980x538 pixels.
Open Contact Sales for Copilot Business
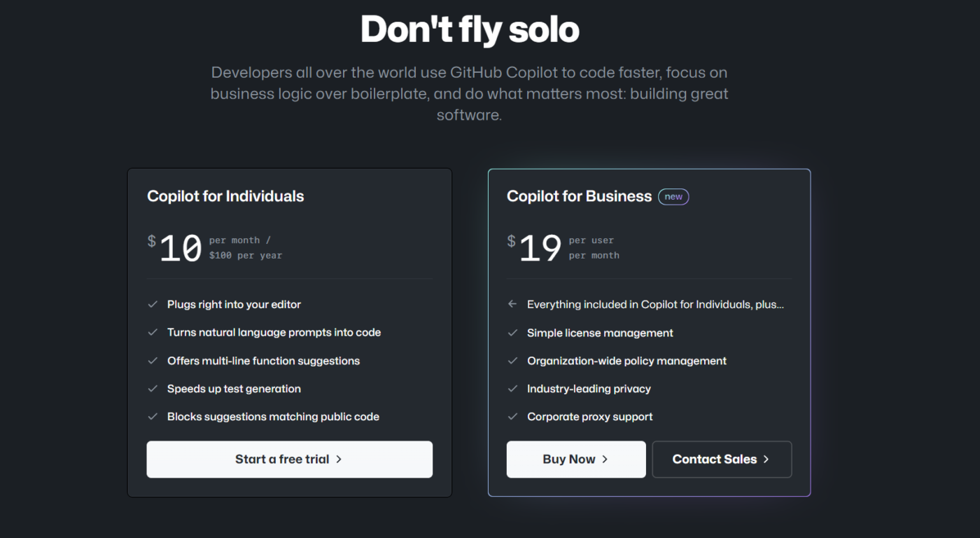pyautogui.click(x=722, y=460)
